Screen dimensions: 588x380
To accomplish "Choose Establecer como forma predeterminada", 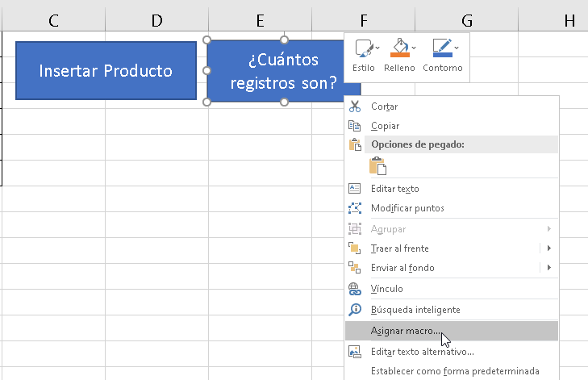I will pos(452,371).
